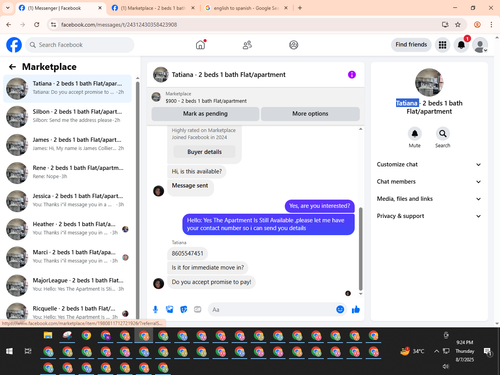Image resolution: width=500 pixels, height=375 pixels.
Task: Open Marci conversation in the list
Action: (68, 257)
